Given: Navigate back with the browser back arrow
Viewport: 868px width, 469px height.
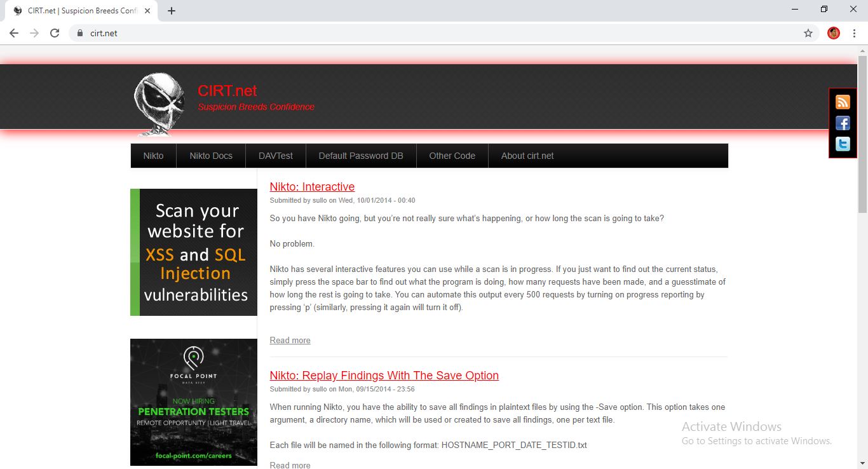Looking at the screenshot, I should pyautogui.click(x=13, y=32).
